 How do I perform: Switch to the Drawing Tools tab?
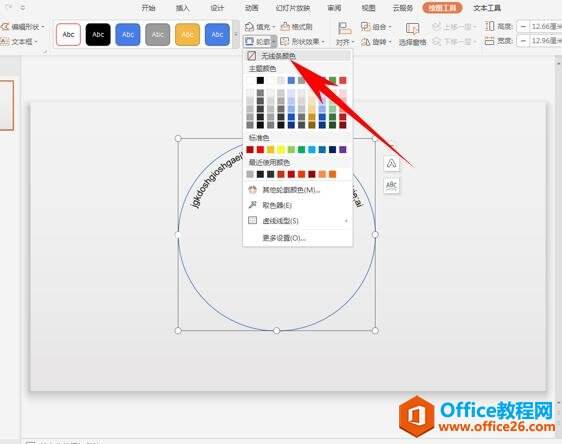442,8
